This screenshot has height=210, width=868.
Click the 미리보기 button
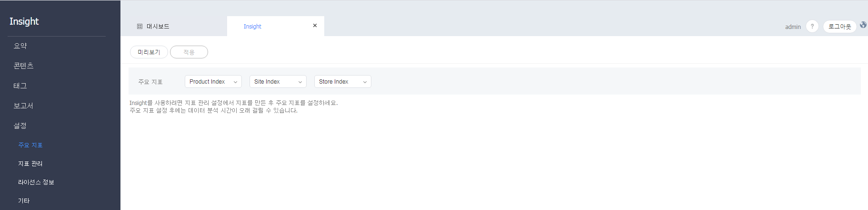149,52
